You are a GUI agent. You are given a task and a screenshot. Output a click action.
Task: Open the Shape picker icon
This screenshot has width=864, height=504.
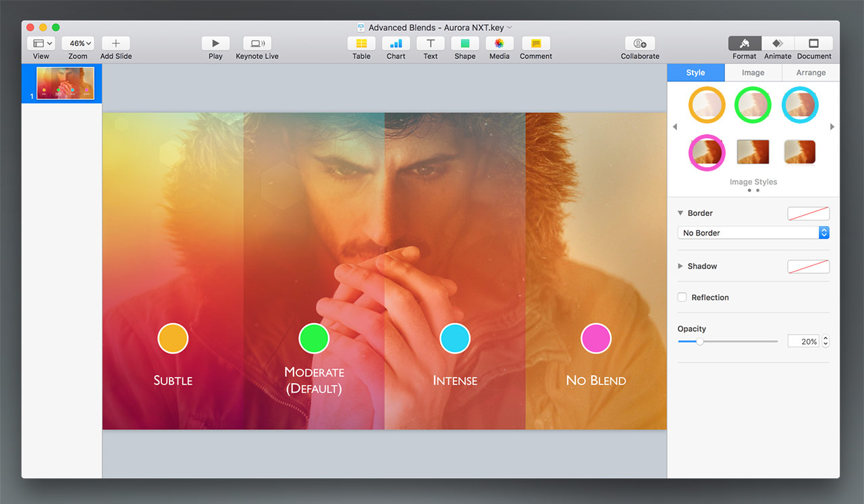tap(464, 44)
